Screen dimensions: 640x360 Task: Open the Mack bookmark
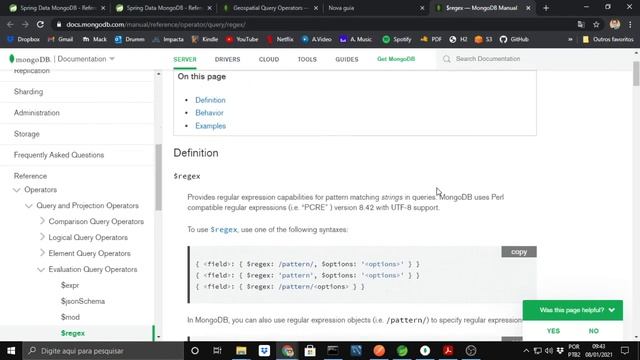tap(95, 39)
